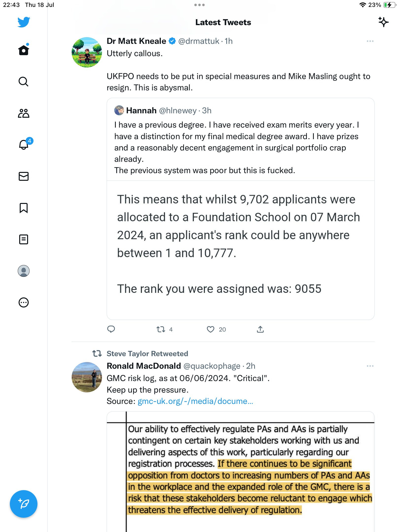Open Hannah's quoted tweet rank screenshot
This screenshot has height=532, width=399.
[x=240, y=250]
